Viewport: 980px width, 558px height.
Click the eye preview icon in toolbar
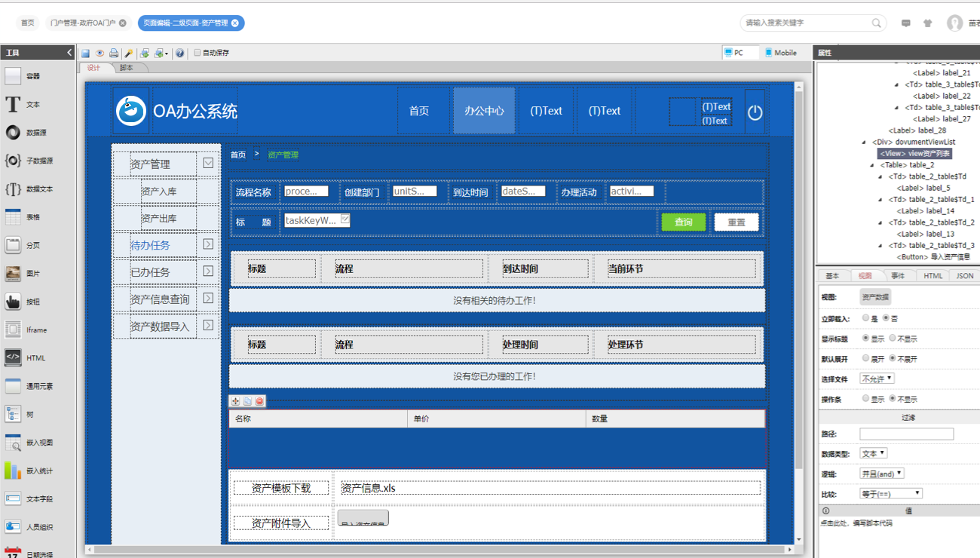[x=100, y=54]
